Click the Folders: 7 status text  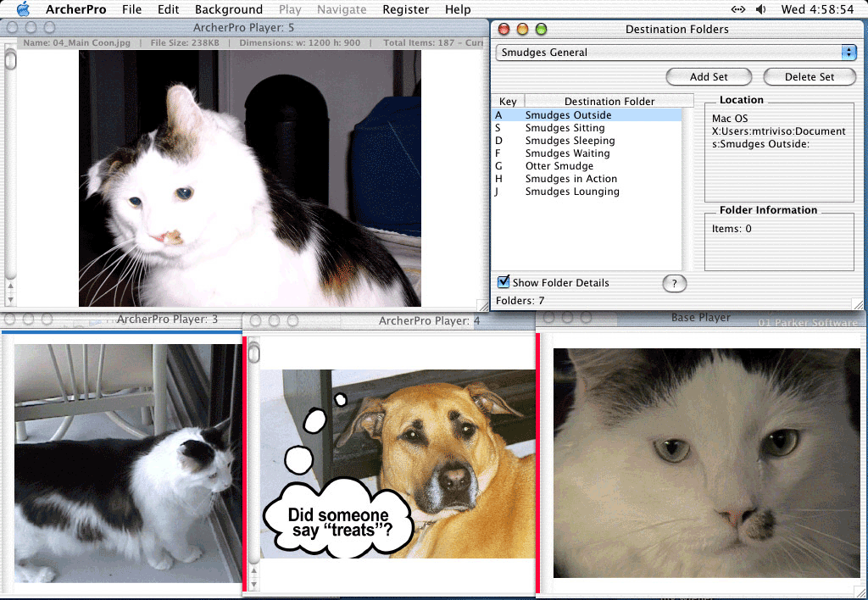pyautogui.click(x=520, y=301)
